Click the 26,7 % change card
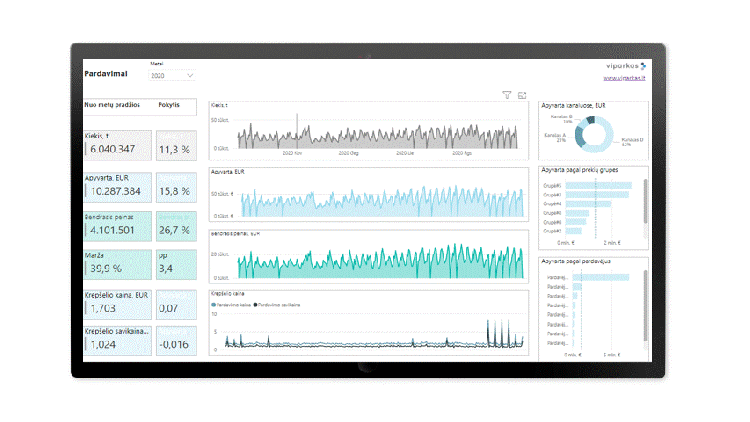Screen dimensions: 750x422 pyautogui.click(x=177, y=225)
